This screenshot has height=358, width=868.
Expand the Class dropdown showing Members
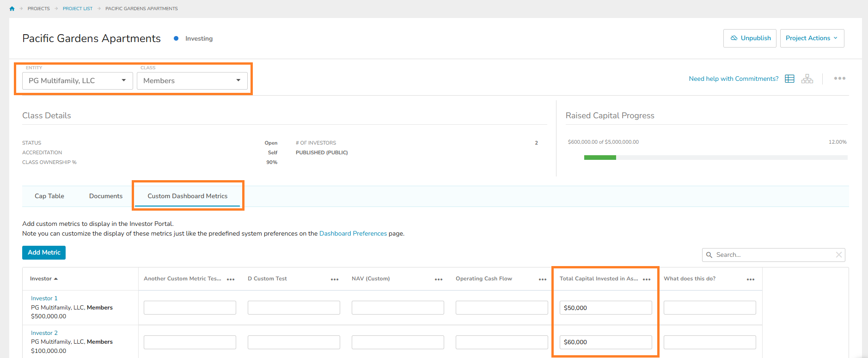click(x=192, y=81)
